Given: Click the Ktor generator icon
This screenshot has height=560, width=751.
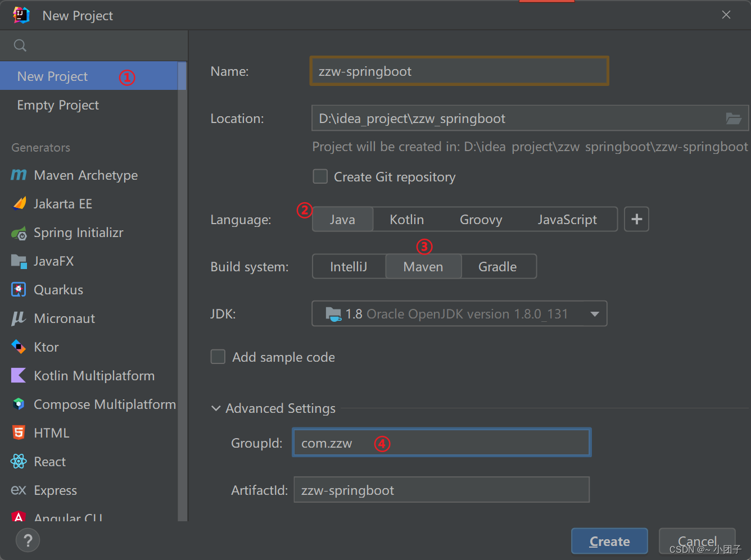Looking at the screenshot, I should point(19,347).
